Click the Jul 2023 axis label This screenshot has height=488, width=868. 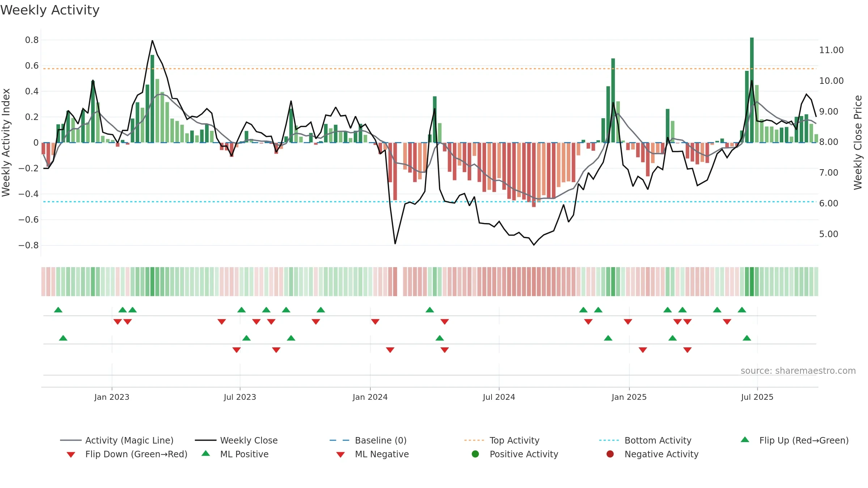pos(240,397)
